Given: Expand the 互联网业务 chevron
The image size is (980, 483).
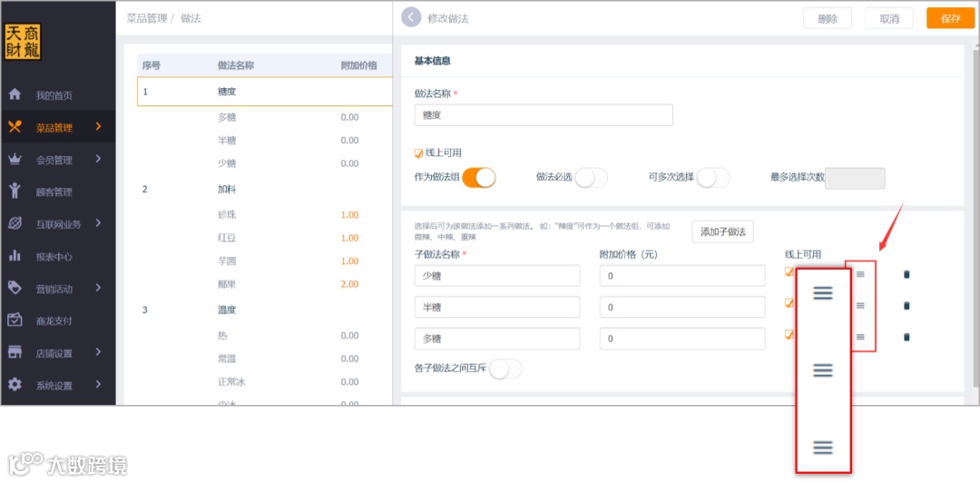Looking at the screenshot, I should pyautogui.click(x=98, y=222).
